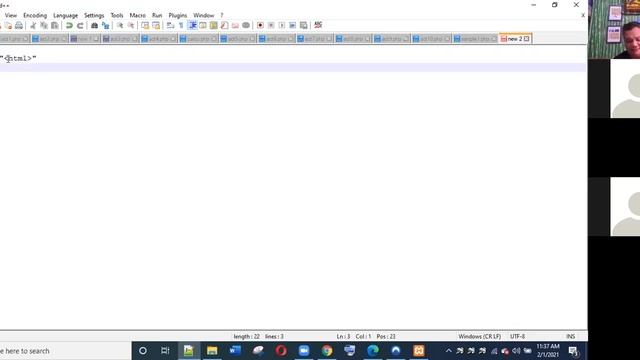Click "Windows (CR LF)" line ending status
Screen dimensions: 640x360
point(479,336)
